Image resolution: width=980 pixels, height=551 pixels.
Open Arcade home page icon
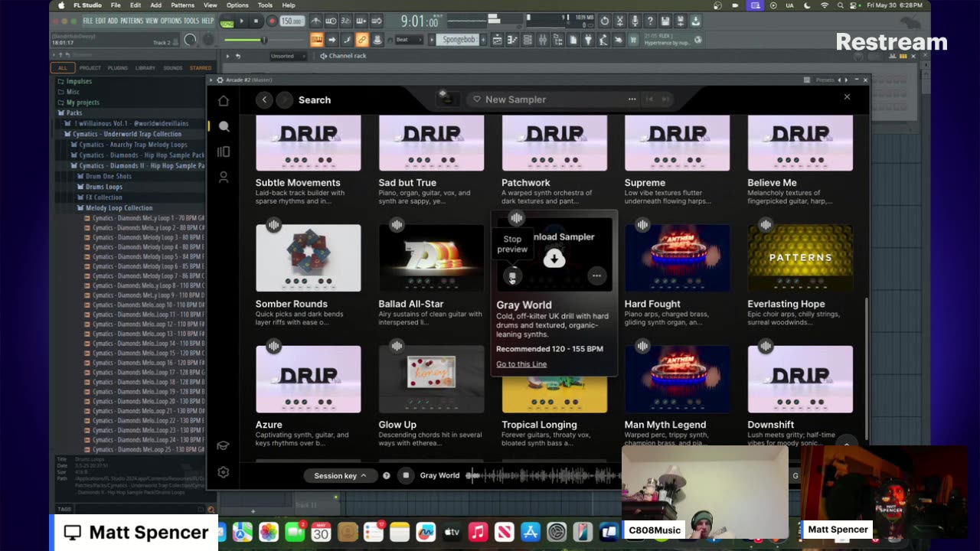(224, 101)
